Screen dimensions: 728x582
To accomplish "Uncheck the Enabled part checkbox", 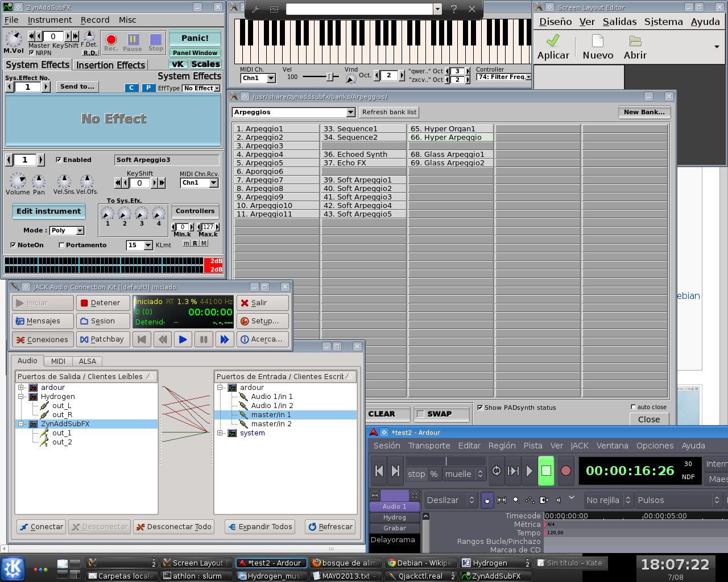I will 59,160.
